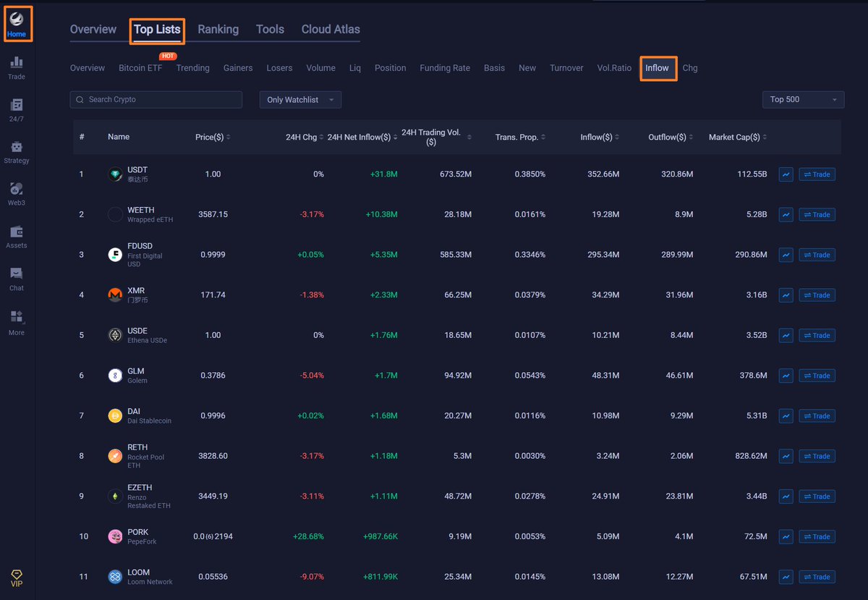This screenshot has height=600, width=868.
Task: Open the chart icon for FDUSD
Action: [x=786, y=255]
